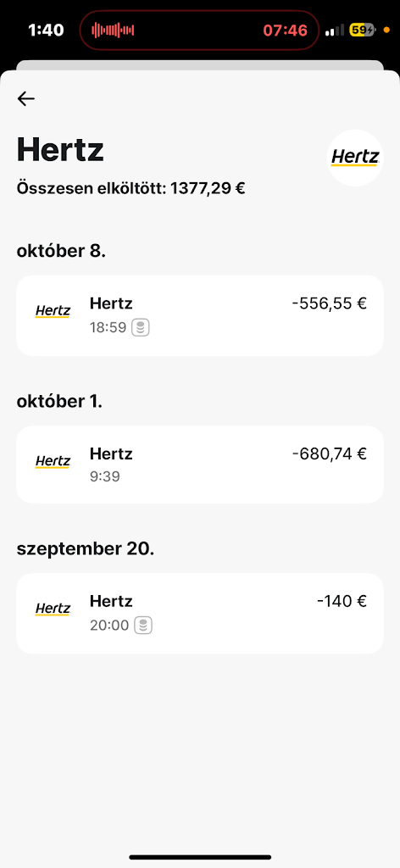Screen dimensions: 400x868
Task: Tap coin stack icon beside 18:59
Action: click(x=141, y=328)
